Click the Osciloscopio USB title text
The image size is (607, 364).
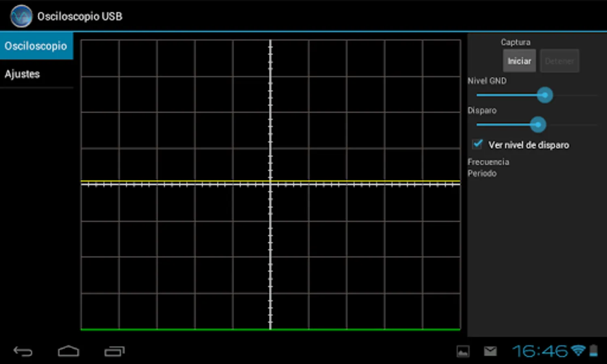pos(80,16)
